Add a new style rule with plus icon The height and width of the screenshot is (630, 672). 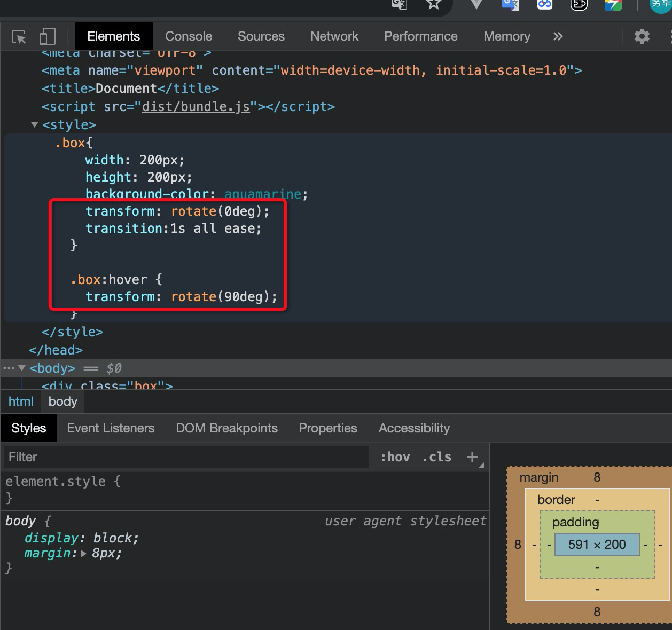point(472,457)
